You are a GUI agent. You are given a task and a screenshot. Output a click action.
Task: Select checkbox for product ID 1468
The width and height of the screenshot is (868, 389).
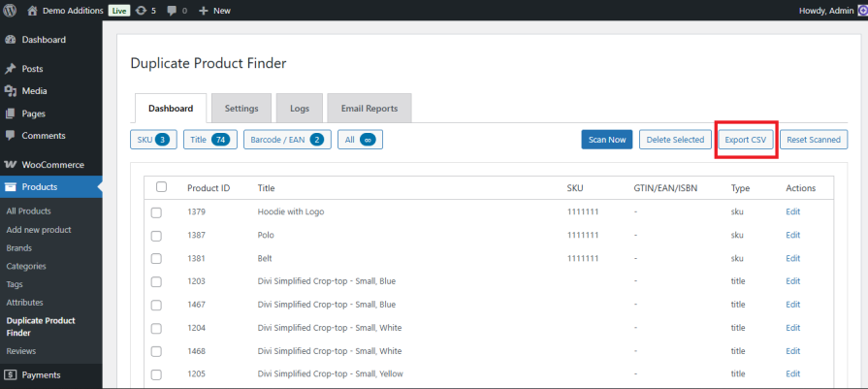click(x=156, y=352)
